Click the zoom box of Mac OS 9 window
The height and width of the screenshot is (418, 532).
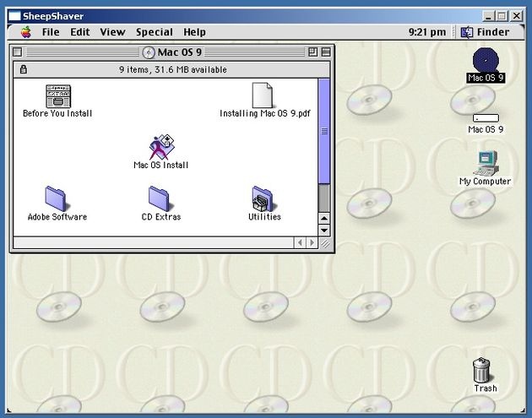pyautogui.click(x=312, y=52)
